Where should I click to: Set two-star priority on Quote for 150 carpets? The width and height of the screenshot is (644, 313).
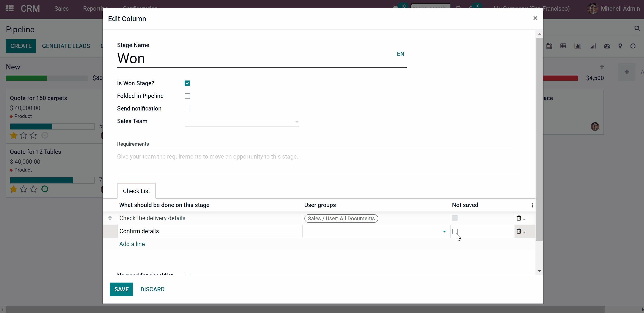tap(23, 136)
